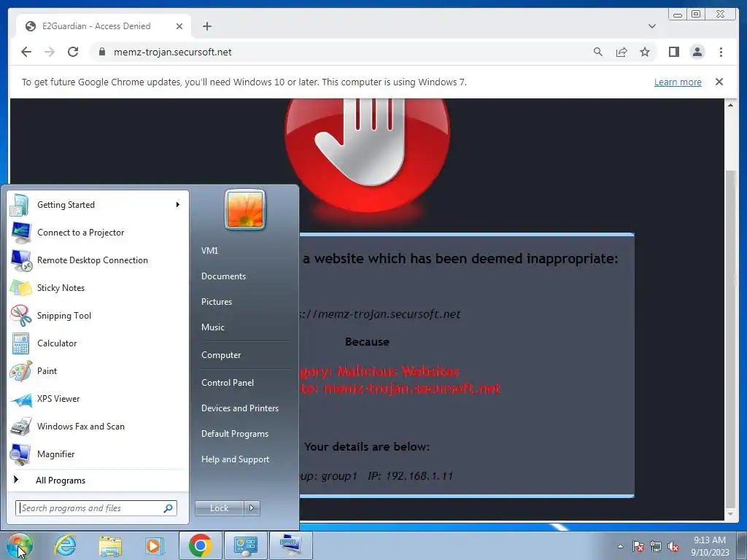This screenshot has height=560, width=747.
Task: Open Documents library
Action: (x=244, y=276)
